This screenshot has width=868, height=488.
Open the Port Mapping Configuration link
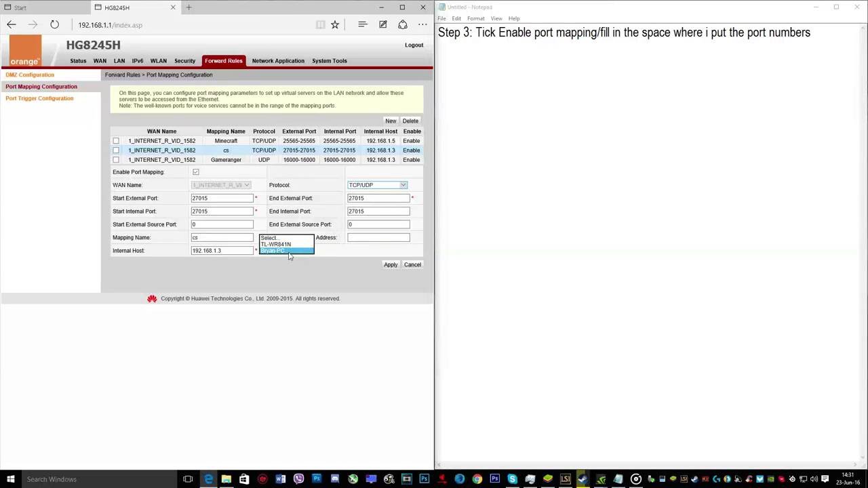(41, 87)
